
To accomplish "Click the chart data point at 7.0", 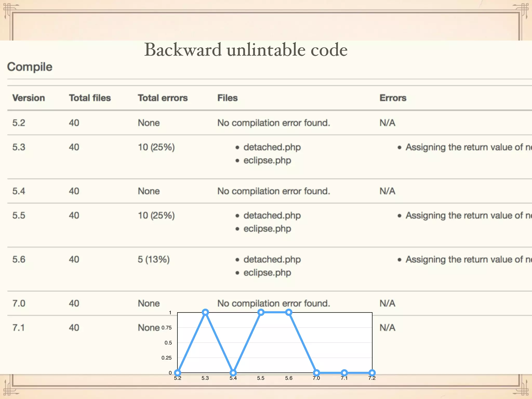I will (x=316, y=373).
